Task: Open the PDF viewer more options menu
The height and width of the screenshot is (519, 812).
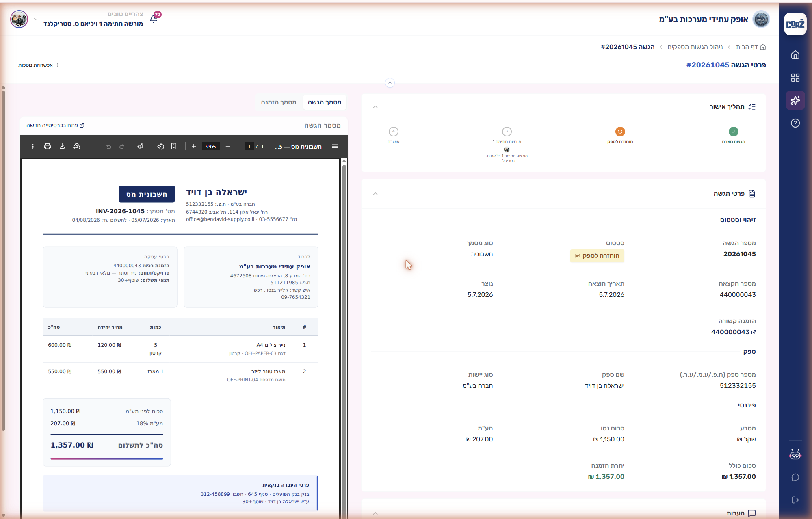Action: coord(33,146)
